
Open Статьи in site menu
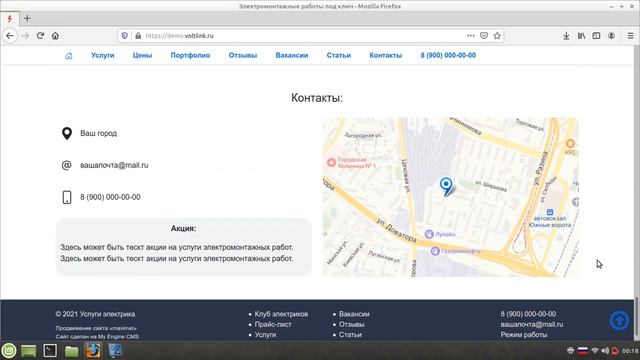[x=338, y=56]
